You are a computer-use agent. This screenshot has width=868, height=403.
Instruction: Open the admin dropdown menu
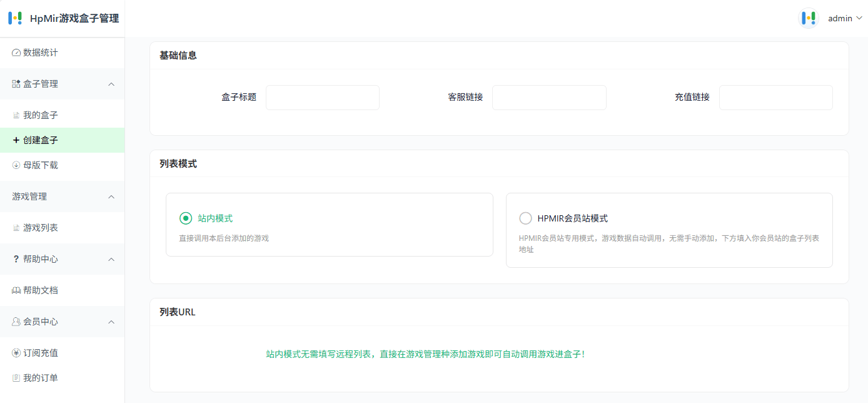[844, 18]
